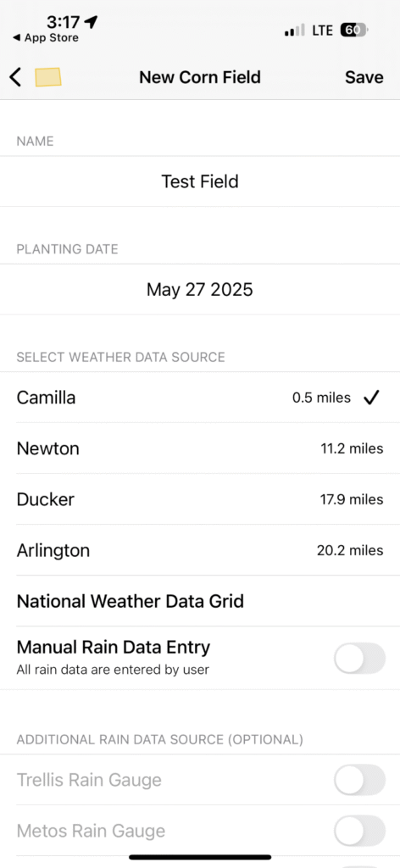Choose Ducker as weather data source

(x=200, y=499)
